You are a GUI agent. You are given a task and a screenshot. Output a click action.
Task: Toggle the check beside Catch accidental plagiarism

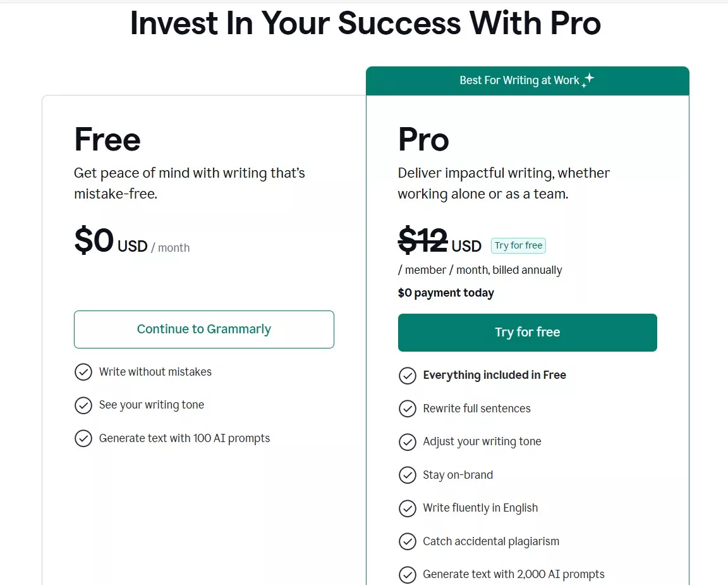pos(408,541)
